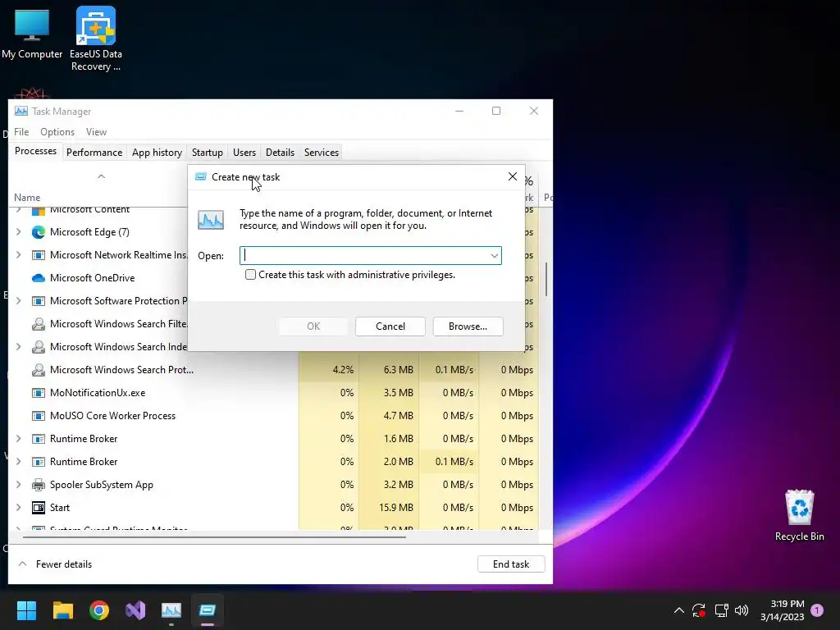Expand Microsoft Windows Search Inde process
The width and height of the screenshot is (840, 630).
point(19,347)
